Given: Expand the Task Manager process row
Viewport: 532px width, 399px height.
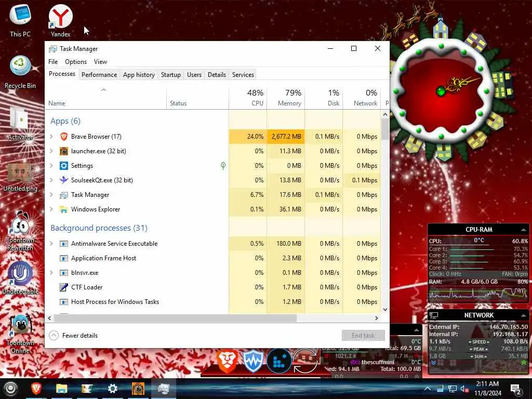Looking at the screenshot, I should [x=51, y=195].
